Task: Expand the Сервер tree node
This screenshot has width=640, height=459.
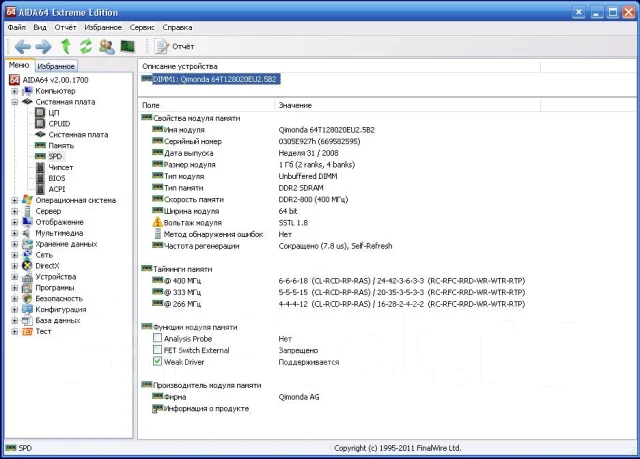Action: click(x=15, y=211)
